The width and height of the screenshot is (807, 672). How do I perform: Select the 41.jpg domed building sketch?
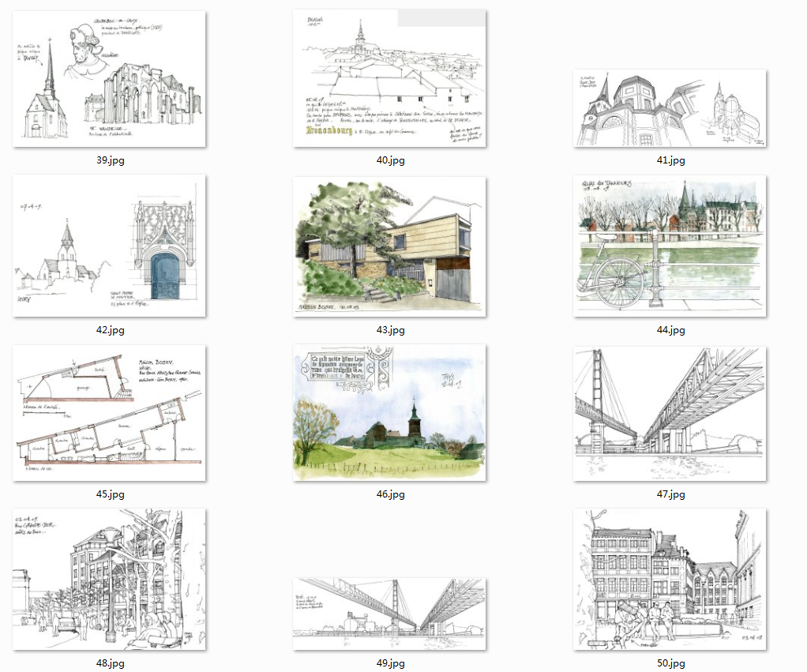670,108
